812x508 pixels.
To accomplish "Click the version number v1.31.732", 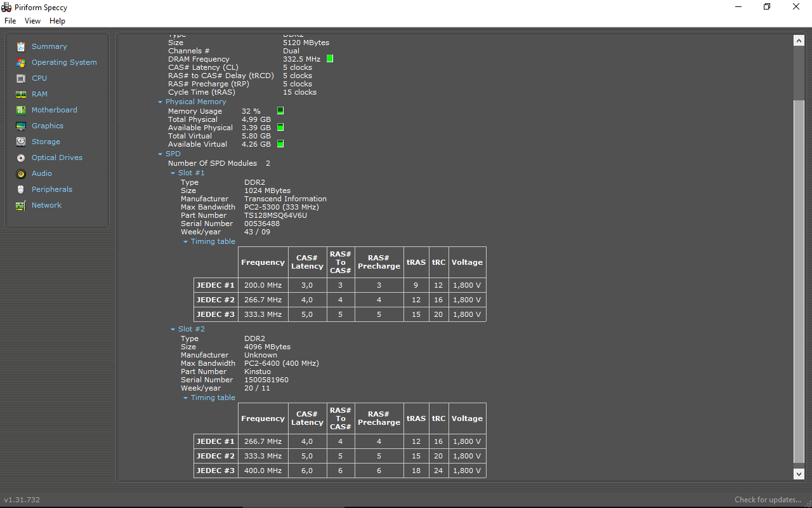I will click(x=22, y=500).
